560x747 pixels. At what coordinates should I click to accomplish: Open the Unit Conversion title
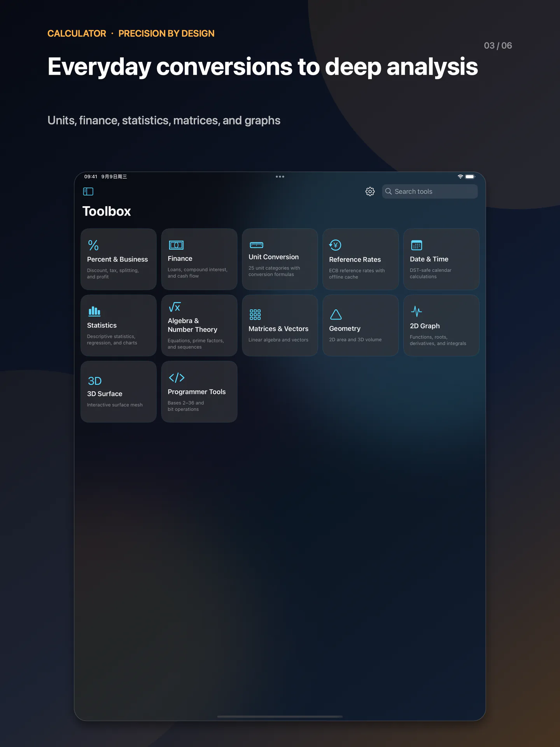pos(274,257)
